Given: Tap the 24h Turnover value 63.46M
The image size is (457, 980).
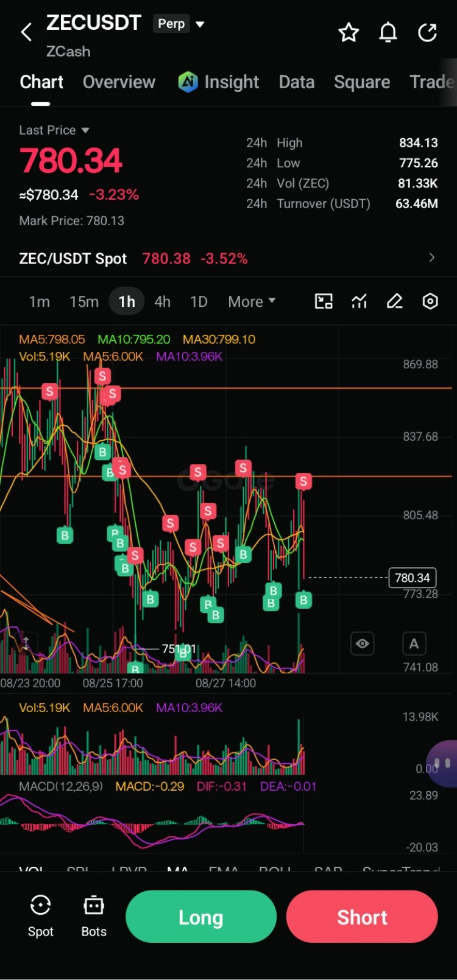Looking at the screenshot, I should 417,204.
